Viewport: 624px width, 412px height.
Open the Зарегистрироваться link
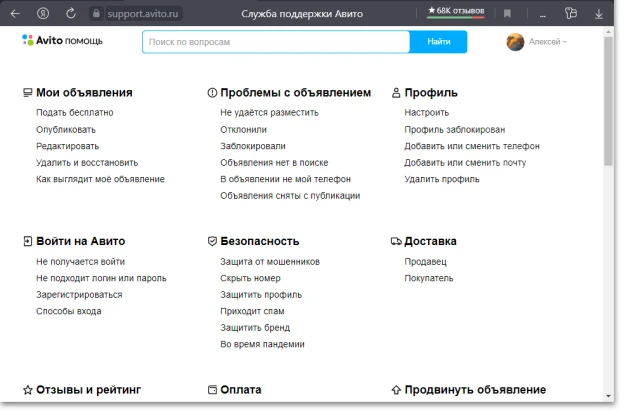click(79, 295)
